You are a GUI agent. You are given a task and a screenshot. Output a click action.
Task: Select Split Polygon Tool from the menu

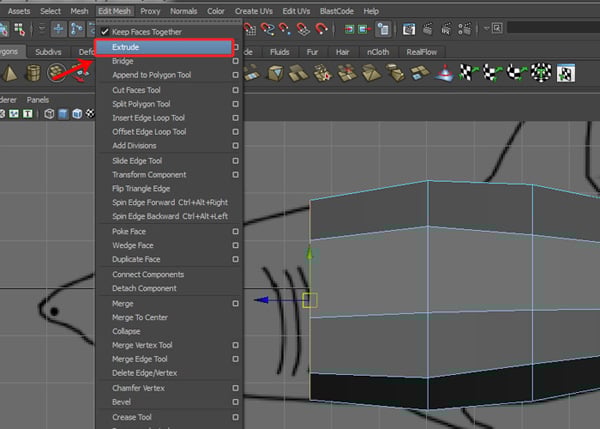tap(141, 104)
